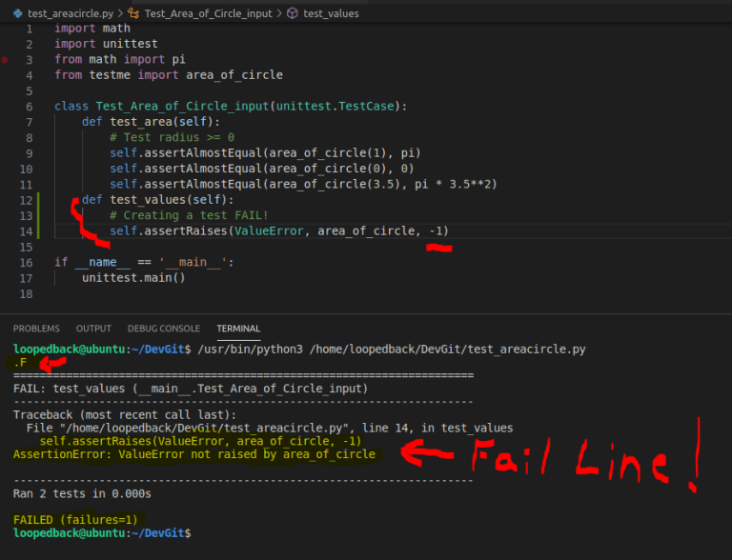
Task: Click line number 12
Action: pos(26,201)
